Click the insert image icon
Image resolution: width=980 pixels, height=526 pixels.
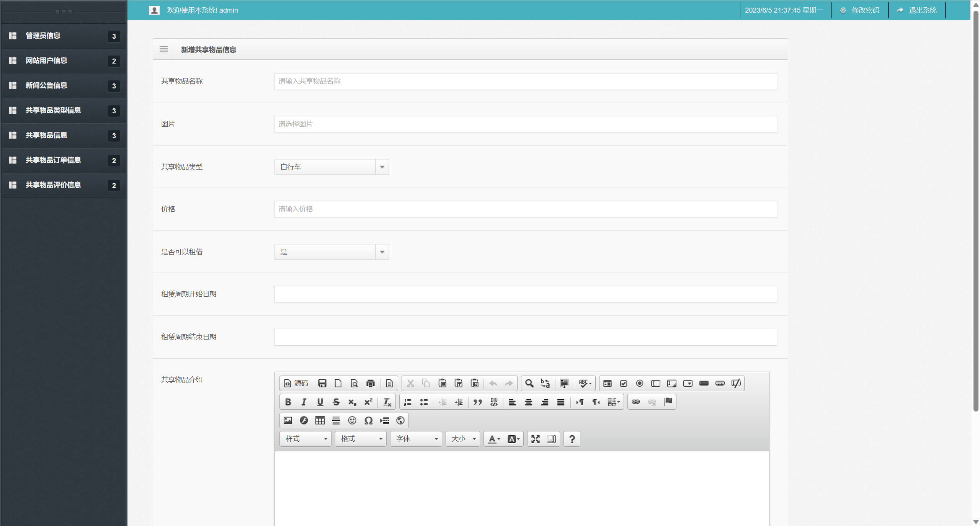point(288,420)
